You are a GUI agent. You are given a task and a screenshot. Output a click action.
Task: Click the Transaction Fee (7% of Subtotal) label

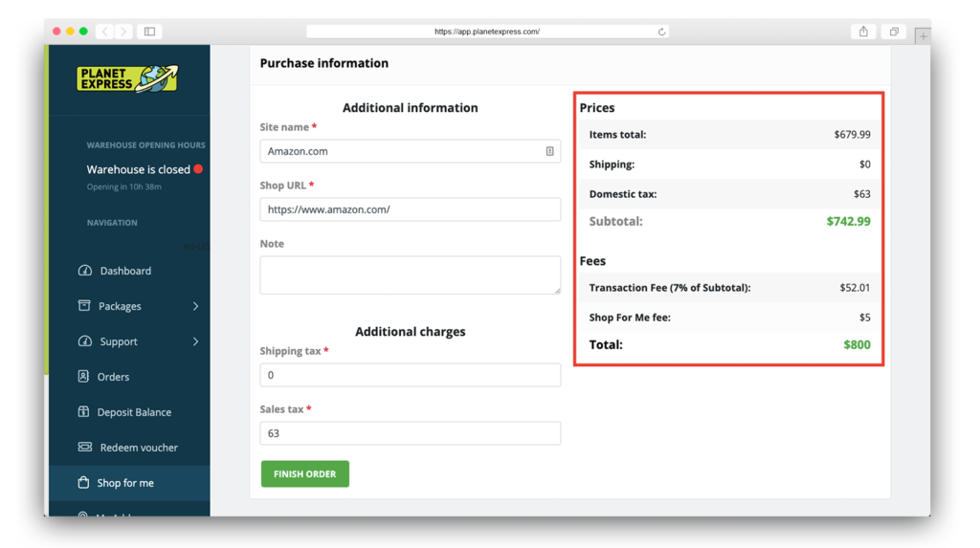670,288
